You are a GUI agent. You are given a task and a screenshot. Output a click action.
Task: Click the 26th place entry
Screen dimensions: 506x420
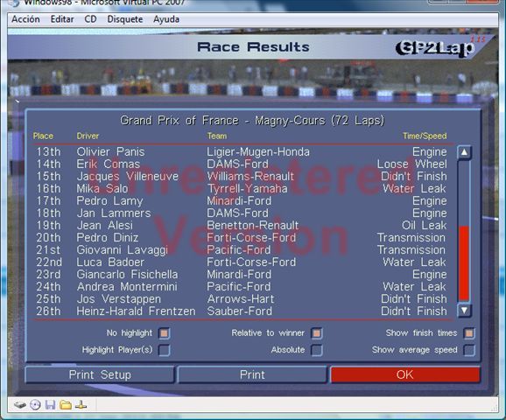(x=48, y=311)
